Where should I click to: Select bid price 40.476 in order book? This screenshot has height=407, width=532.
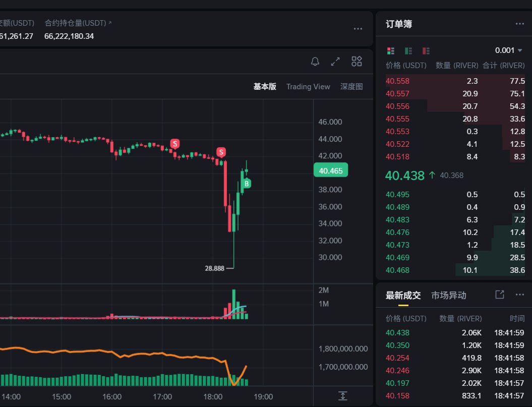398,232
